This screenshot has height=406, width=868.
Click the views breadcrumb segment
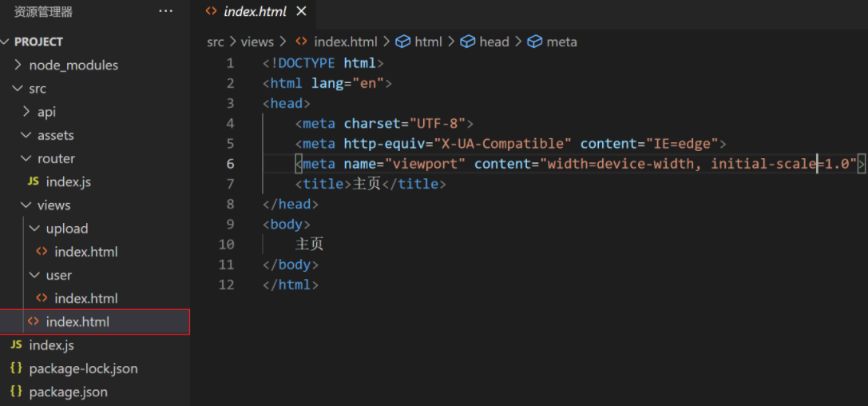click(x=257, y=42)
